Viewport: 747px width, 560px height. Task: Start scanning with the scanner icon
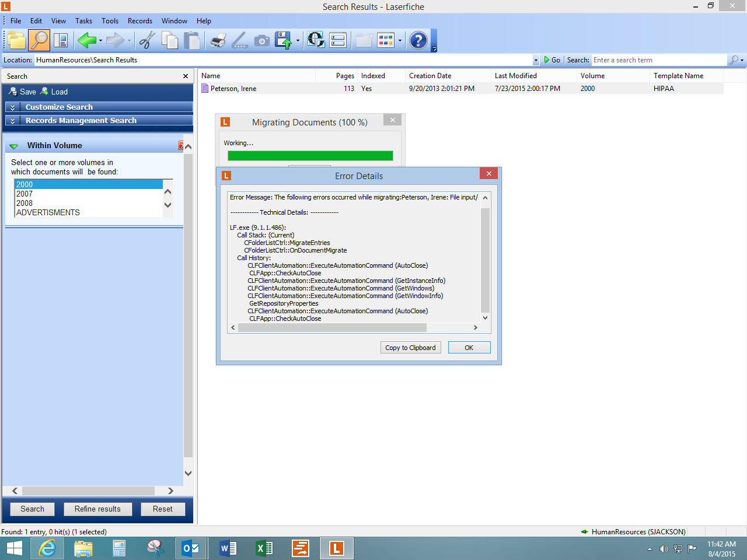pos(239,40)
